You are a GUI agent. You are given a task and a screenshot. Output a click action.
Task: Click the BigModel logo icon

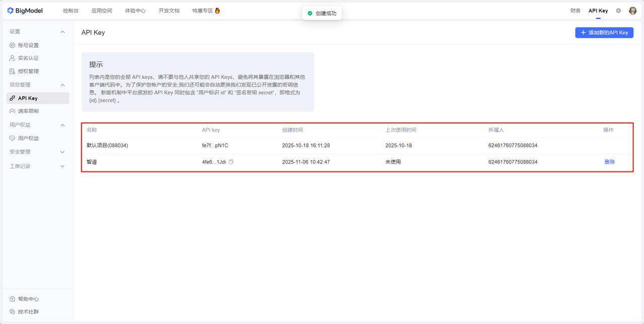pyautogui.click(x=10, y=11)
